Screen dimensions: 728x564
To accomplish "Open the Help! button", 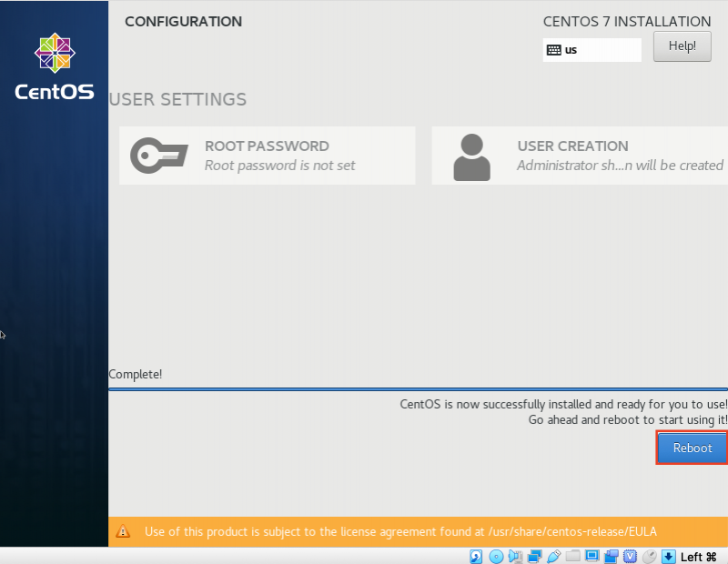I will (x=682, y=46).
